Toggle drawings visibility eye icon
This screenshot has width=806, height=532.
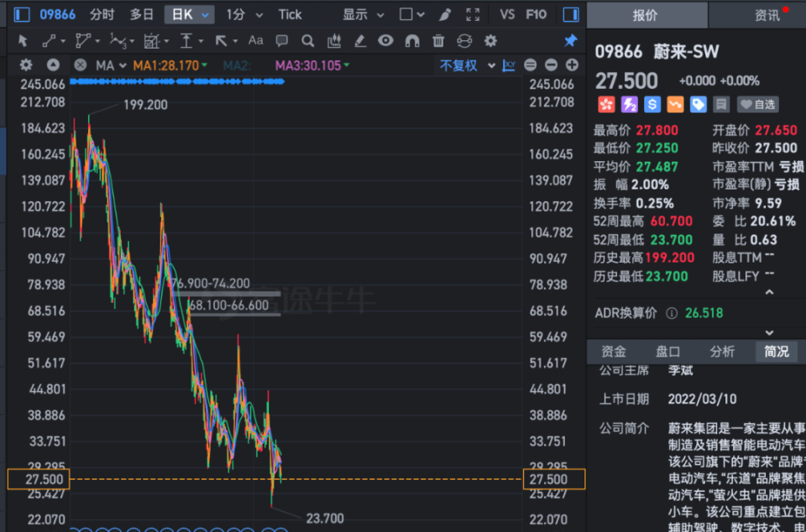(385, 40)
